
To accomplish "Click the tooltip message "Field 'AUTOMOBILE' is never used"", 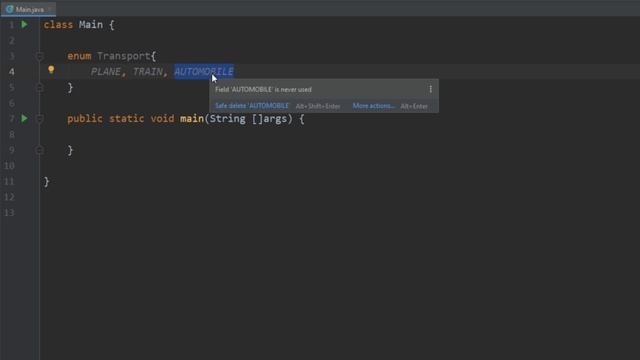I will point(263,89).
